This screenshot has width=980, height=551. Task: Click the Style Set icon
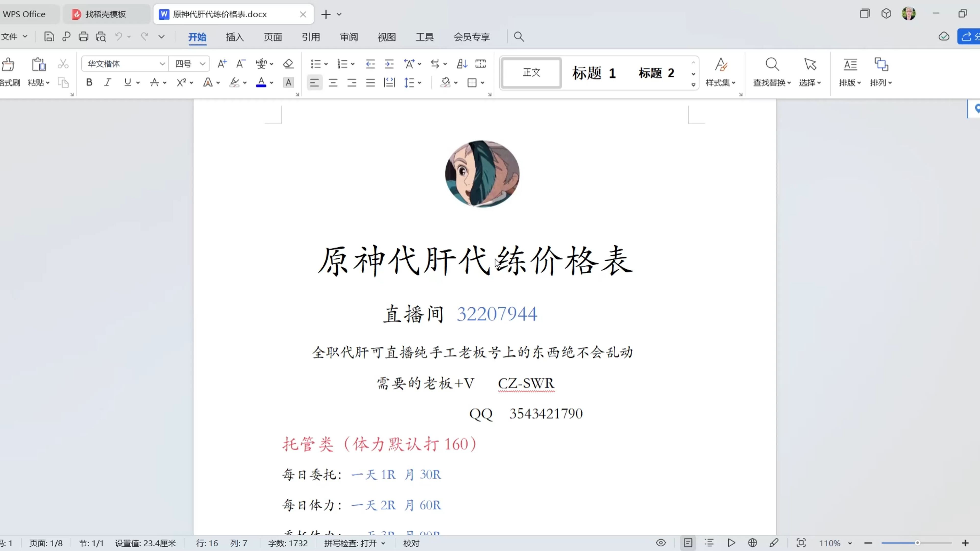(x=720, y=72)
